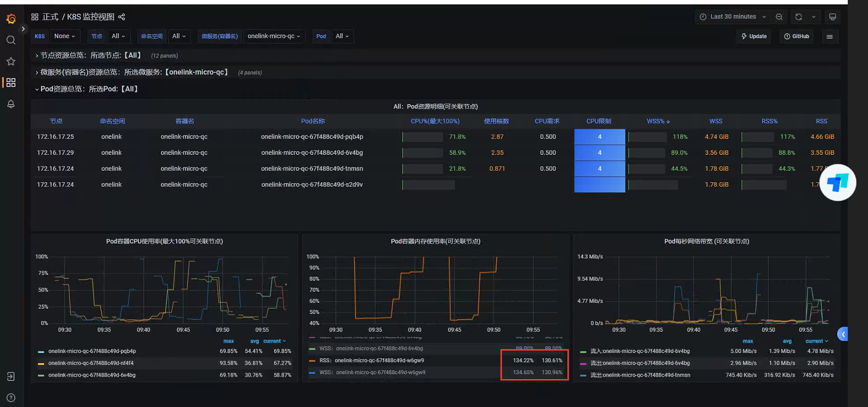Click orange color swatch of RSS w6gw9
Image resolution: width=868 pixels, height=407 pixels.
tap(312, 361)
